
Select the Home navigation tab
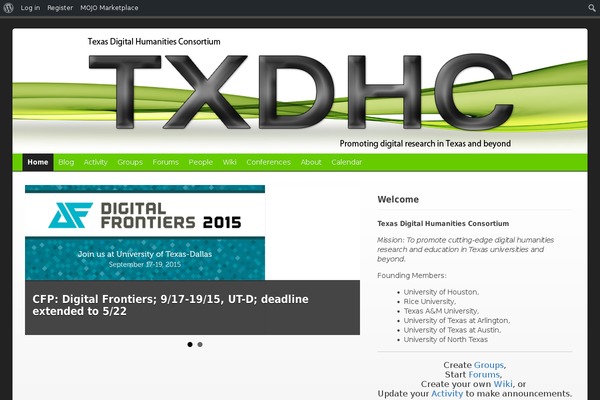[38, 162]
